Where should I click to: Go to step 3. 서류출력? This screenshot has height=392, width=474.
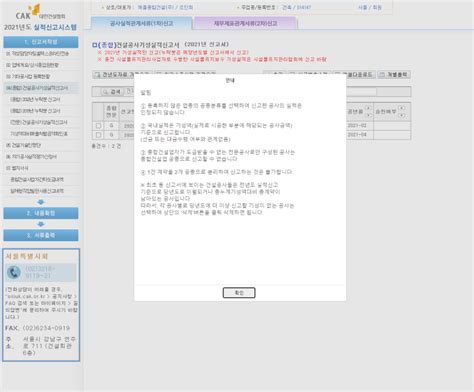coord(41,235)
